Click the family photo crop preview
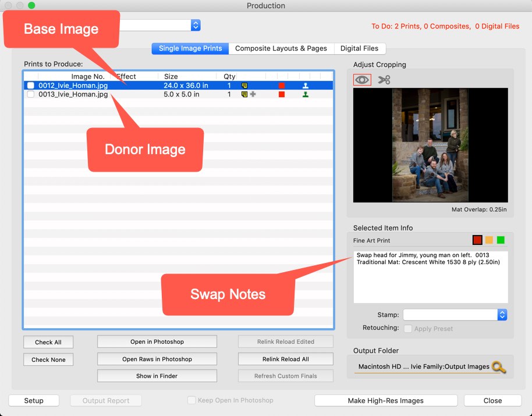This screenshot has width=532, height=416. coord(431,145)
